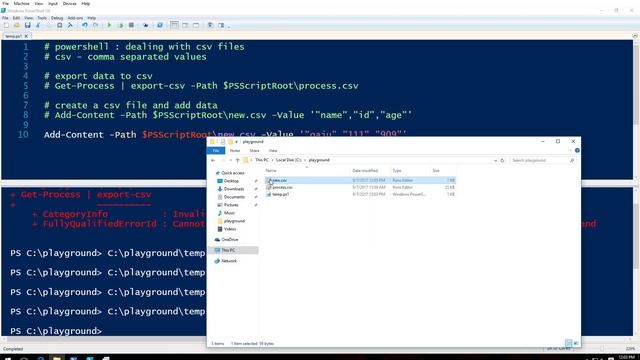Click the Explorer Refresh button

[502, 160]
